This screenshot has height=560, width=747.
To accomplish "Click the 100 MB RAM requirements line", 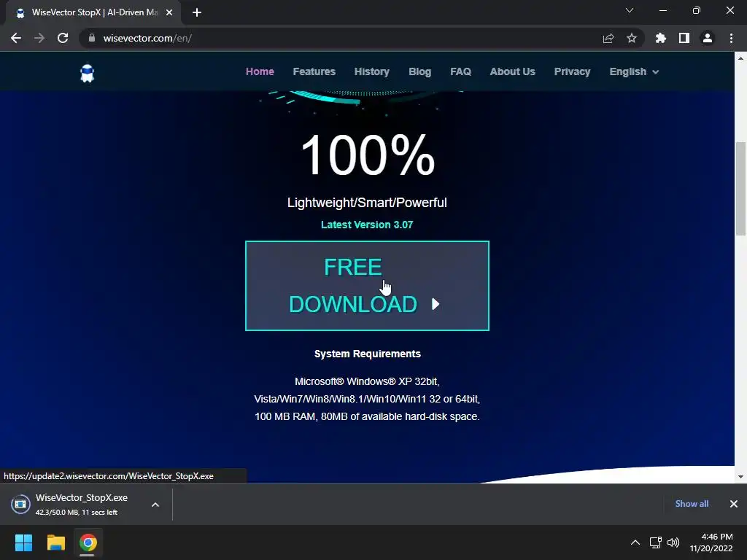I will (367, 416).
